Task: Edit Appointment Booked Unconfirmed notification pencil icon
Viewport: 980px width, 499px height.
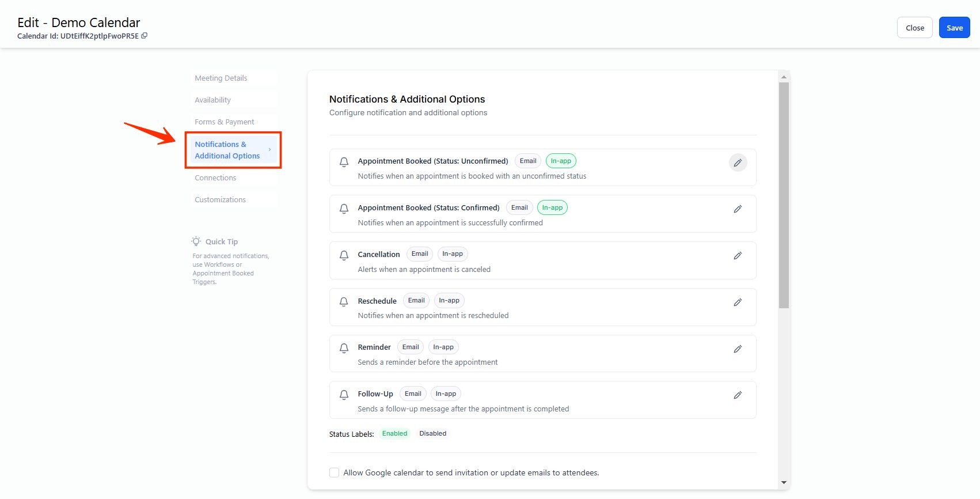Action: tap(738, 163)
